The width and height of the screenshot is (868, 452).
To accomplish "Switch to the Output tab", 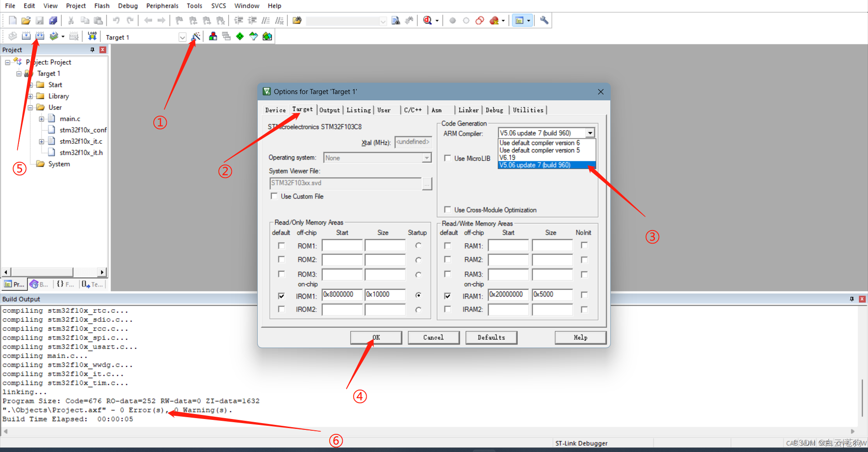I will [x=330, y=110].
